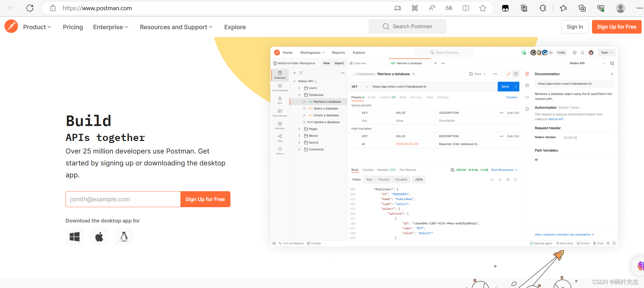Viewport: 644px width, 288px height.
Task: Click the read aloud icon
Action: pyautogui.click(x=432, y=8)
